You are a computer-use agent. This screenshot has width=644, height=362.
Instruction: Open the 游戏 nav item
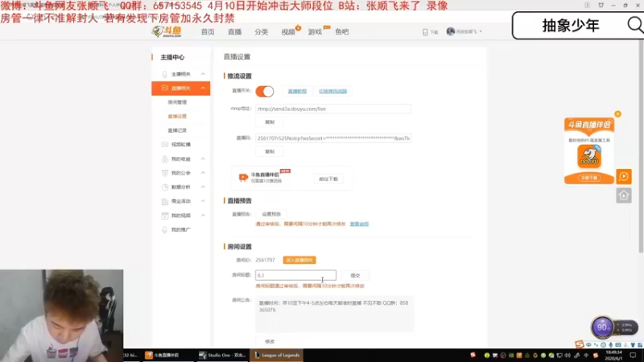click(x=315, y=31)
